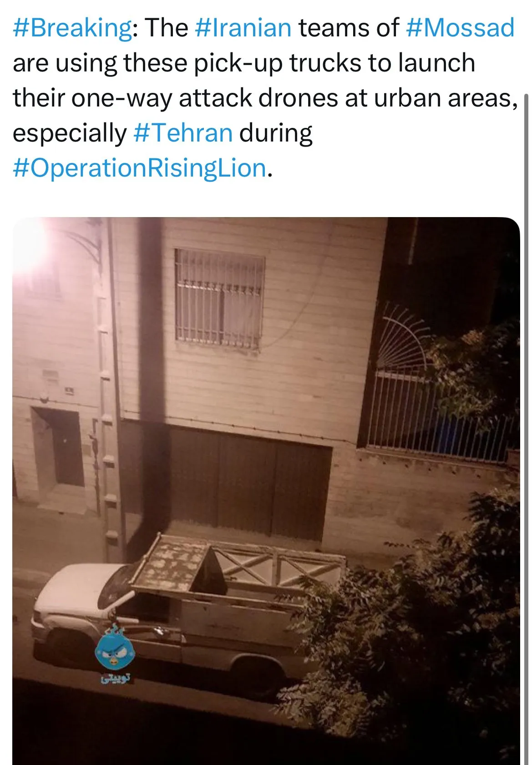
Task: Click the fan-shaped arched metal grille
Action: point(401,336)
